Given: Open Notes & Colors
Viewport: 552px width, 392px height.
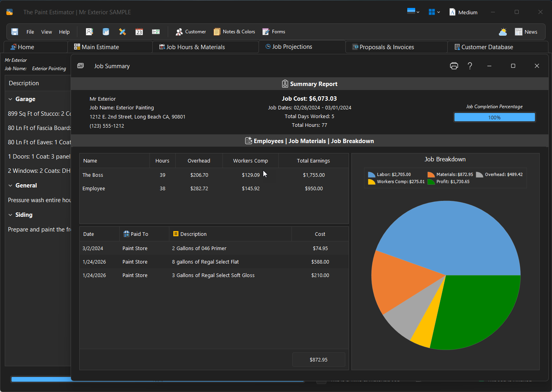Looking at the screenshot, I should 234,32.
